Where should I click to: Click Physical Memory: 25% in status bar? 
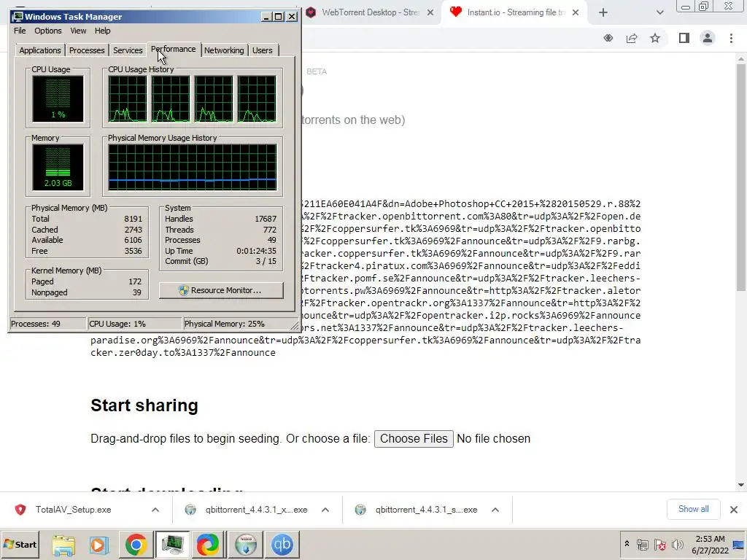point(225,324)
